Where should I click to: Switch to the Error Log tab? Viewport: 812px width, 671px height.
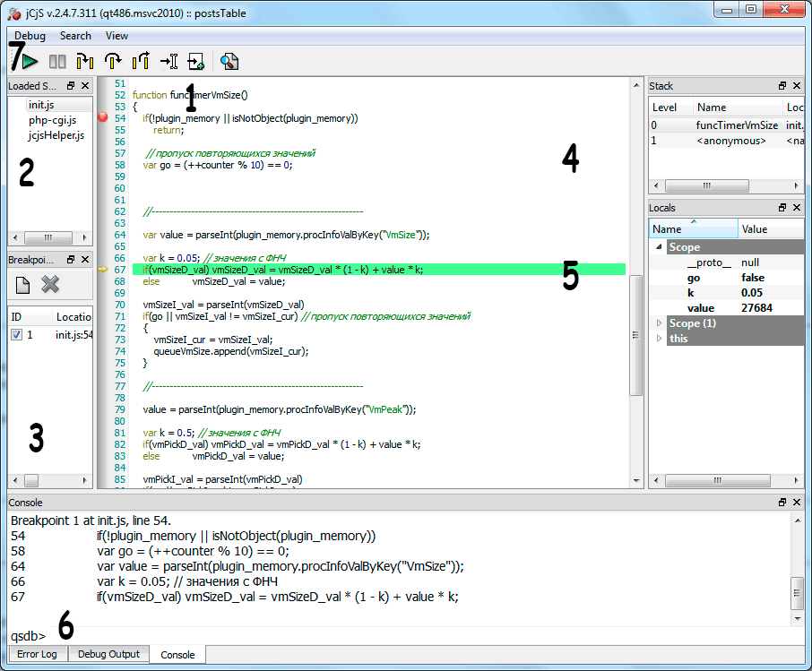[x=37, y=654]
